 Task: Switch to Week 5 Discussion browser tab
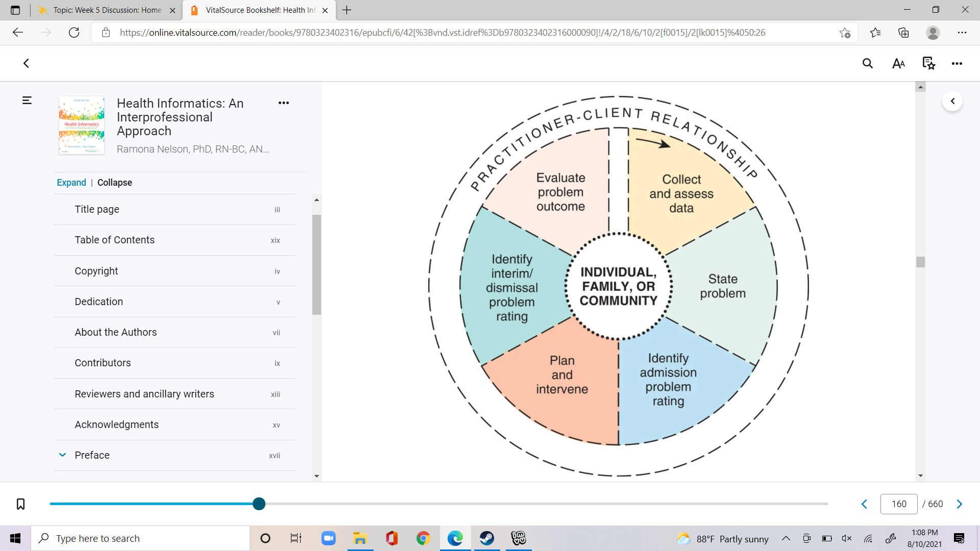click(x=107, y=10)
